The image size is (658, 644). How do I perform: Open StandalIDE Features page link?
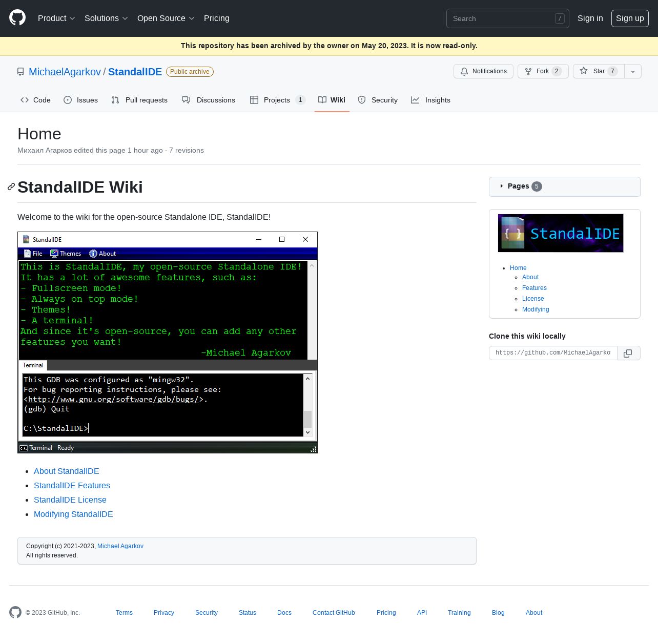72,485
